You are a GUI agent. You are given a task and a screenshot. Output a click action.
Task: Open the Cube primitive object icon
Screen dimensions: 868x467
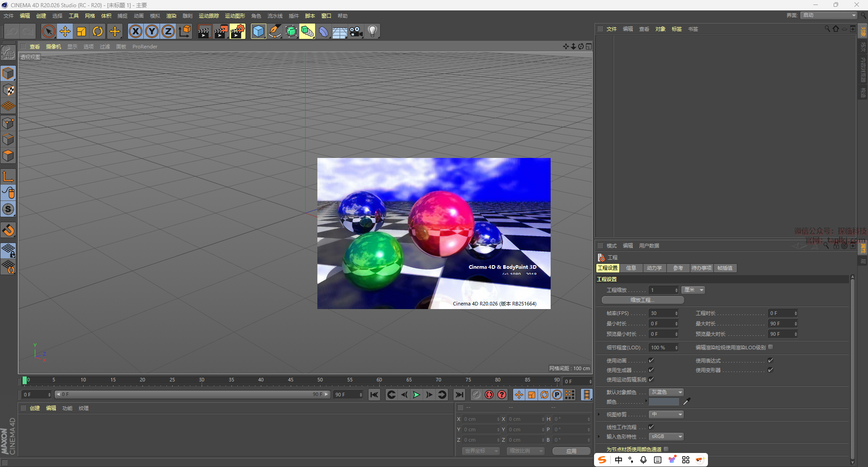coord(258,31)
